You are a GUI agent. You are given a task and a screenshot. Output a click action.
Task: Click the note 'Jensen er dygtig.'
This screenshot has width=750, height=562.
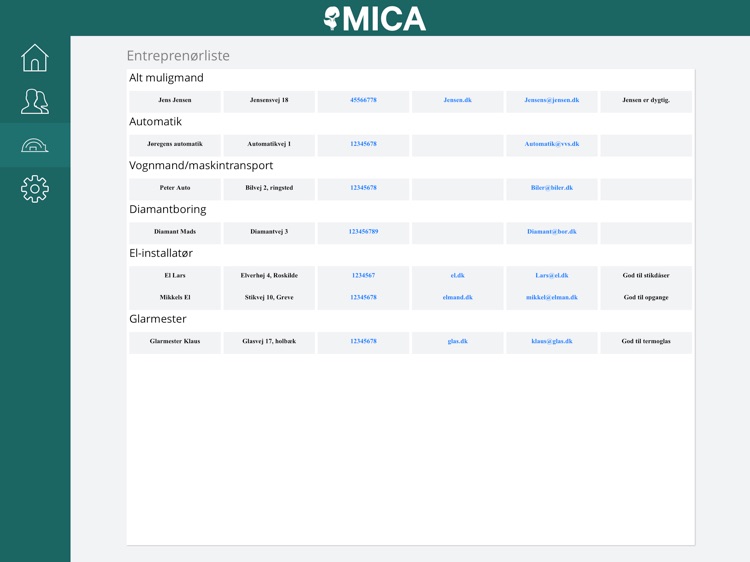click(x=646, y=100)
